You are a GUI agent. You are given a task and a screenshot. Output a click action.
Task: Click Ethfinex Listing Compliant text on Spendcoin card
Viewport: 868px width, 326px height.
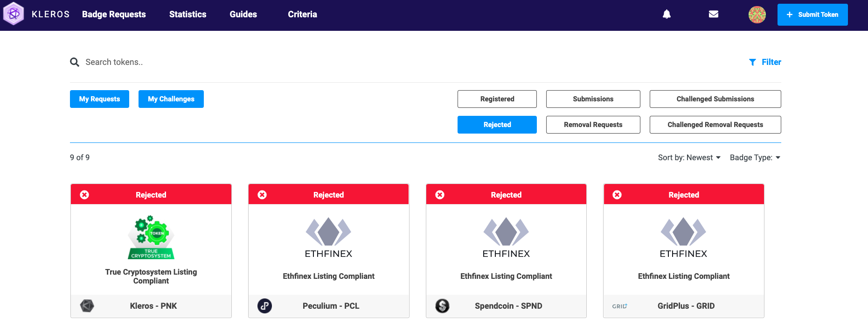tap(506, 276)
